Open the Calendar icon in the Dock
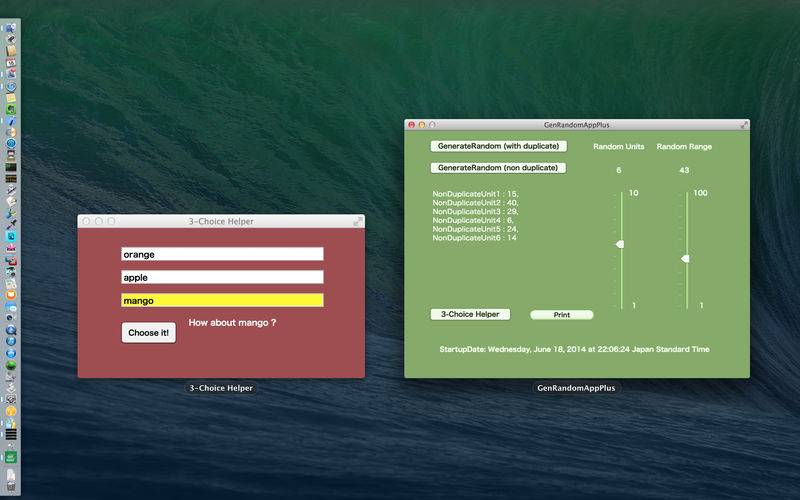Screen dimensions: 800x500 coord(11,63)
